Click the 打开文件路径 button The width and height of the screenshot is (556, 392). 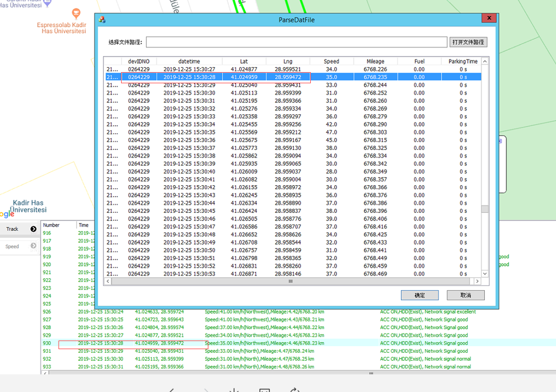[x=468, y=42]
